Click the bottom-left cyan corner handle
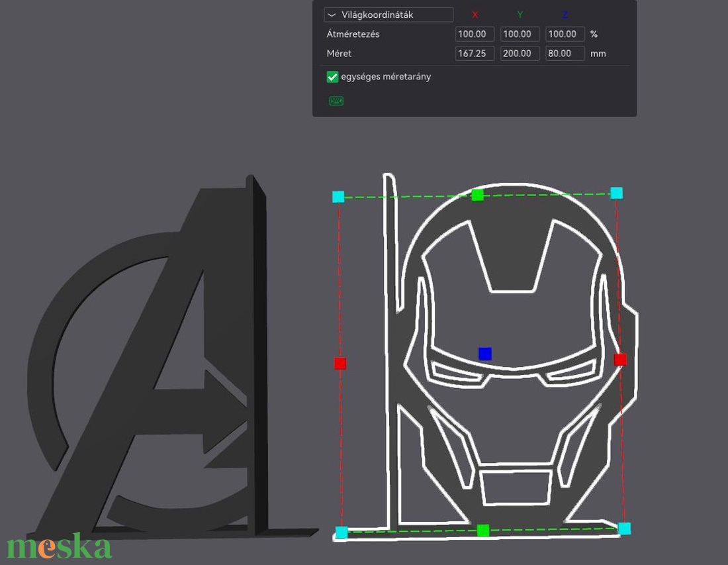This screenshot has width=728, height=565. click(341, 533)
